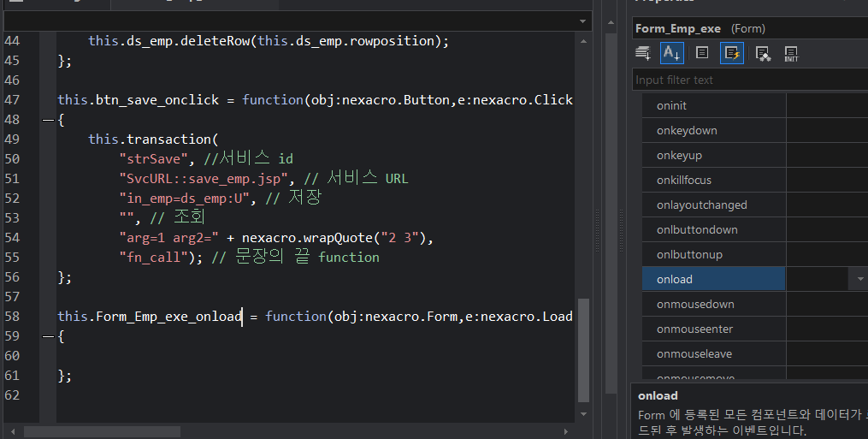Click deleteRow on line 44

[215, 41]
